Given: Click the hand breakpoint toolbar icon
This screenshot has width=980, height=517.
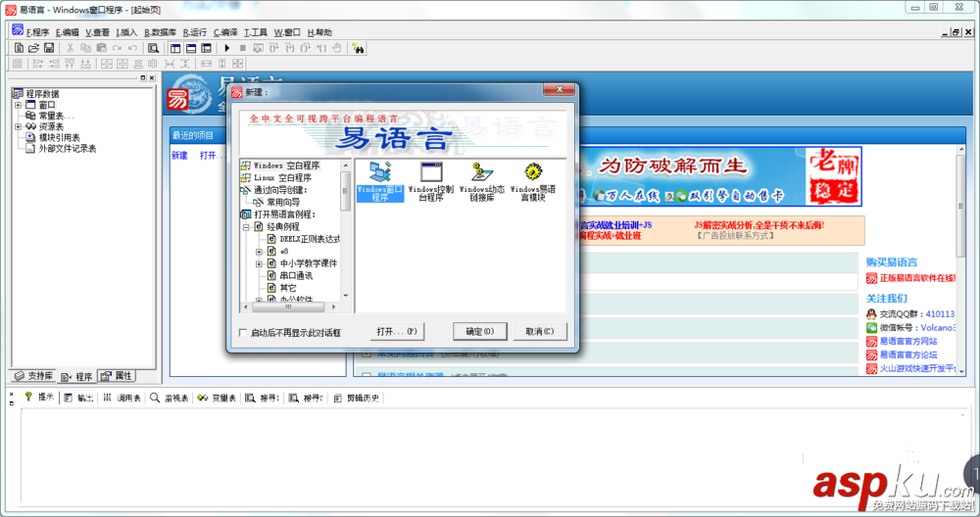Looking at the screenshot, I should [x=337, y=48].
